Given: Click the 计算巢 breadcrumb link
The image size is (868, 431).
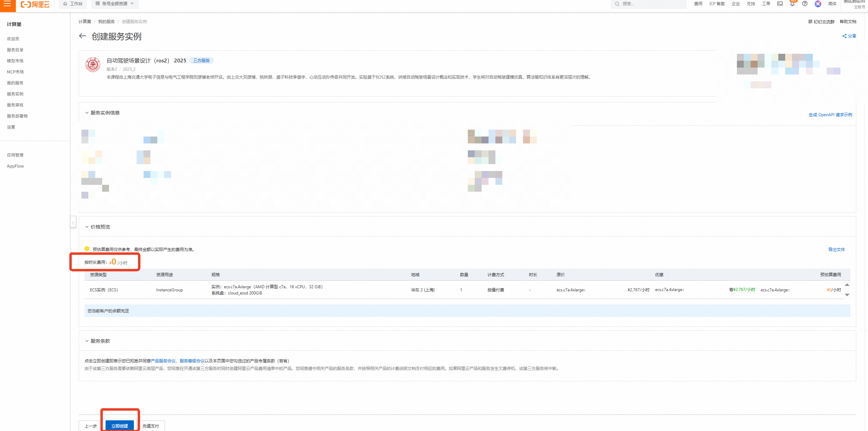Looking at the screenshot, I should pos(85,22).
